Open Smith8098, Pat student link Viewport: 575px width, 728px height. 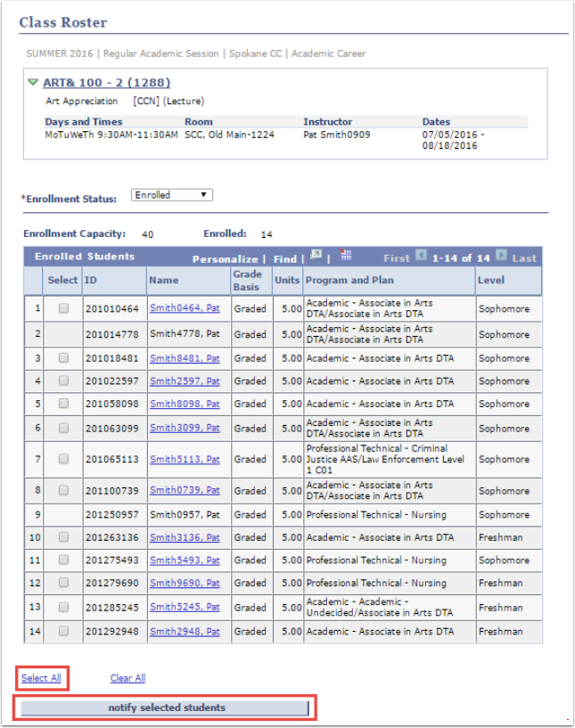point(185,404)
